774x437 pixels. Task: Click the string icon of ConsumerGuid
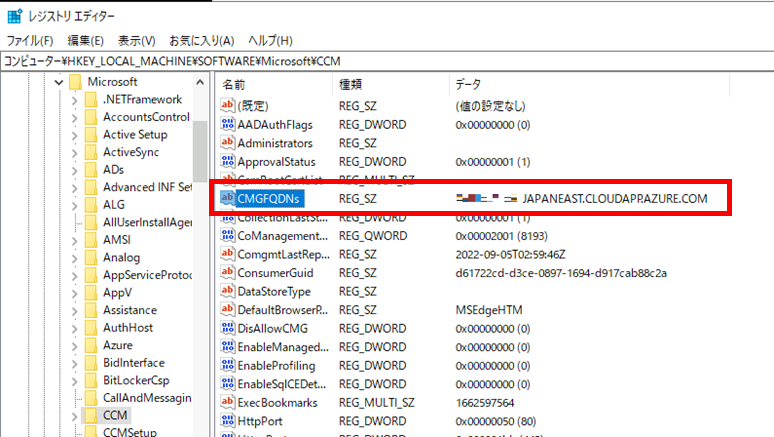[x=227, y=272]
